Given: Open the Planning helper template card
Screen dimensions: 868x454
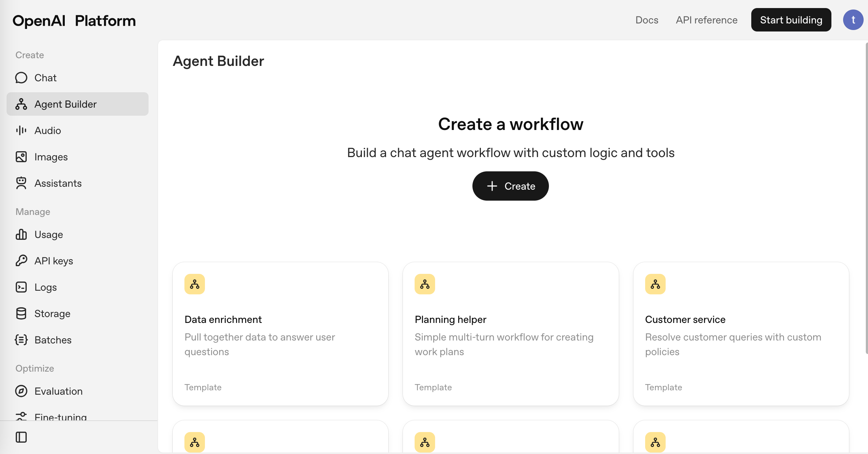Looking at the screenshot, I should pos(510,334).
